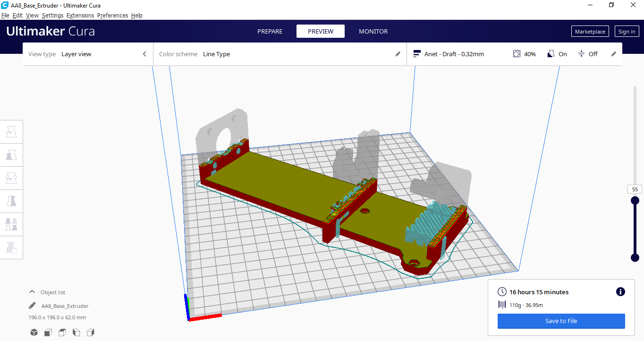This screenshot has height=341, width=644.
Task: Show print details via the info icon
Action: pyautogui.click(x=620, y=292)
